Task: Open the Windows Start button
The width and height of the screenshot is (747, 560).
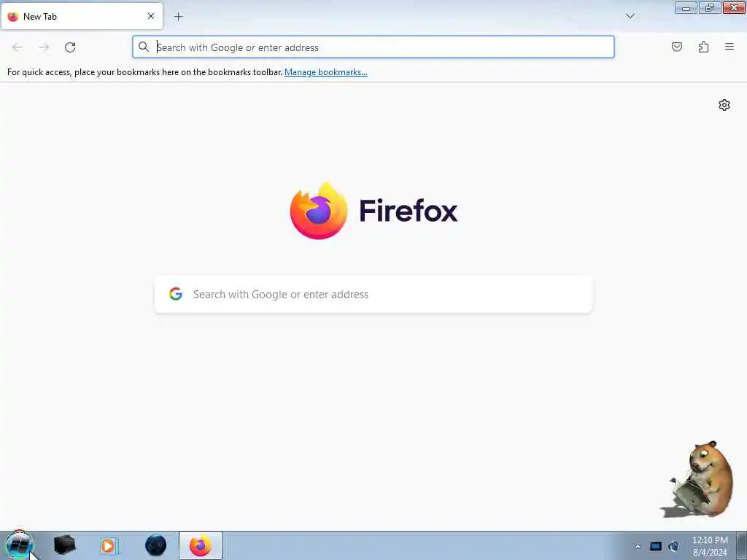Action: pos(18,545)
